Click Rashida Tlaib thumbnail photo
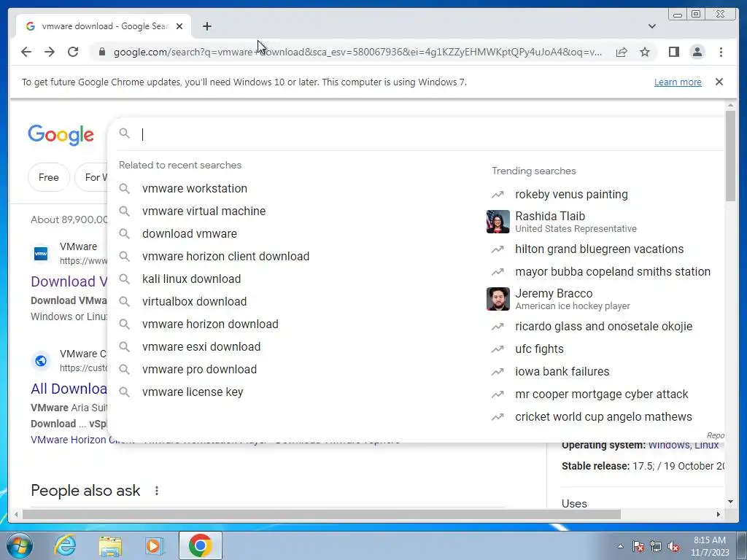Image resolution: width=747 pixels, height=560 pixels. point(498,222)
